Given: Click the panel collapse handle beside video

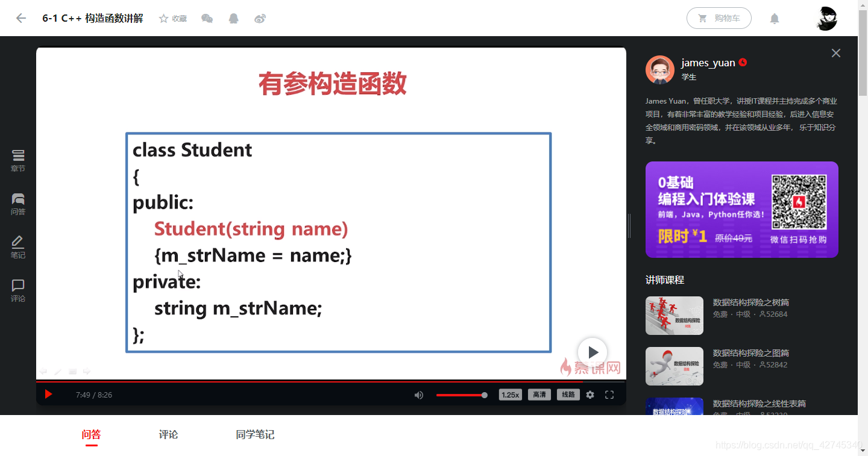Looking at the screenshot, I should click(629, 226).
